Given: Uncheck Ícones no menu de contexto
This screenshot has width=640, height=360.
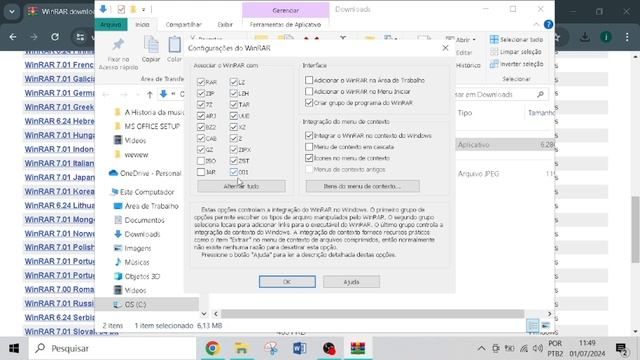Looking at the screenshot, I should [x=309, y=158].
